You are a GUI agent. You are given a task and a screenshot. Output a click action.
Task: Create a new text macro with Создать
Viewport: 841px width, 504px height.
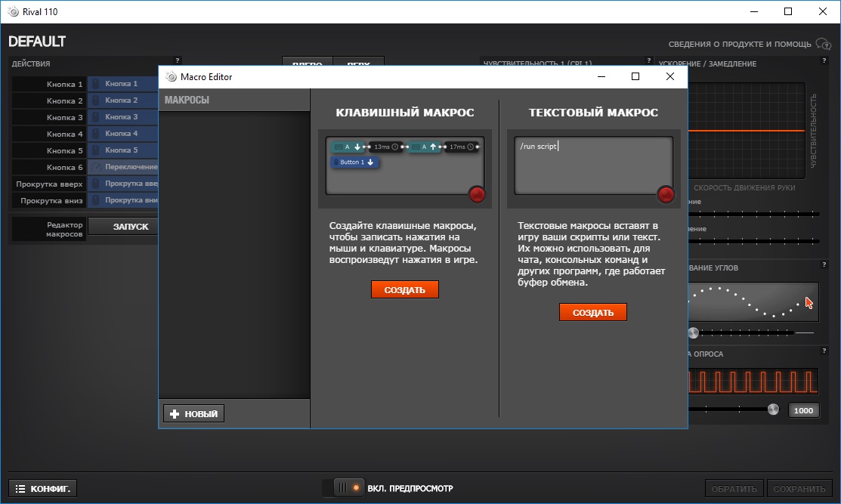pos(593,313)
